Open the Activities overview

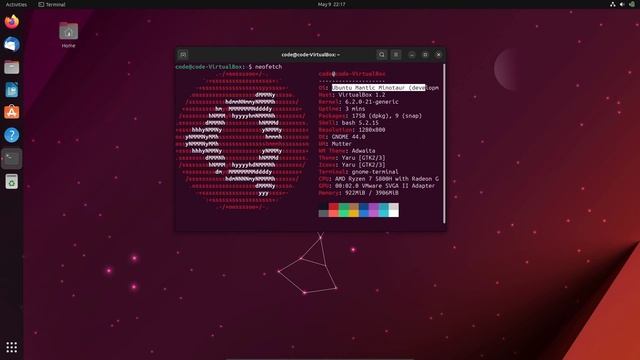(16, 4)
